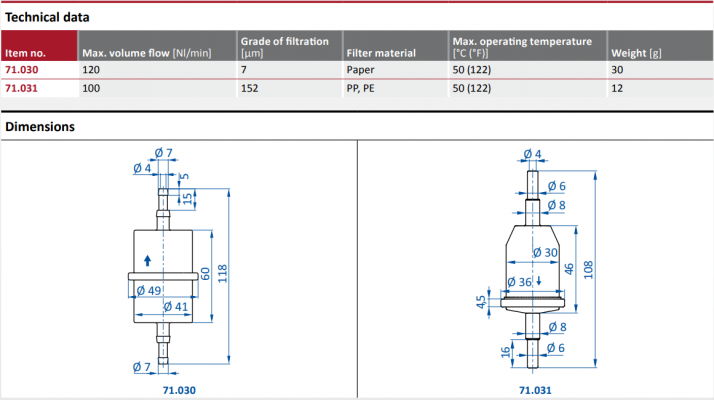This screenshot has height=400, width=714.
Task: Click the 118 overall length dimension
Action: click(x=224, y=270)
